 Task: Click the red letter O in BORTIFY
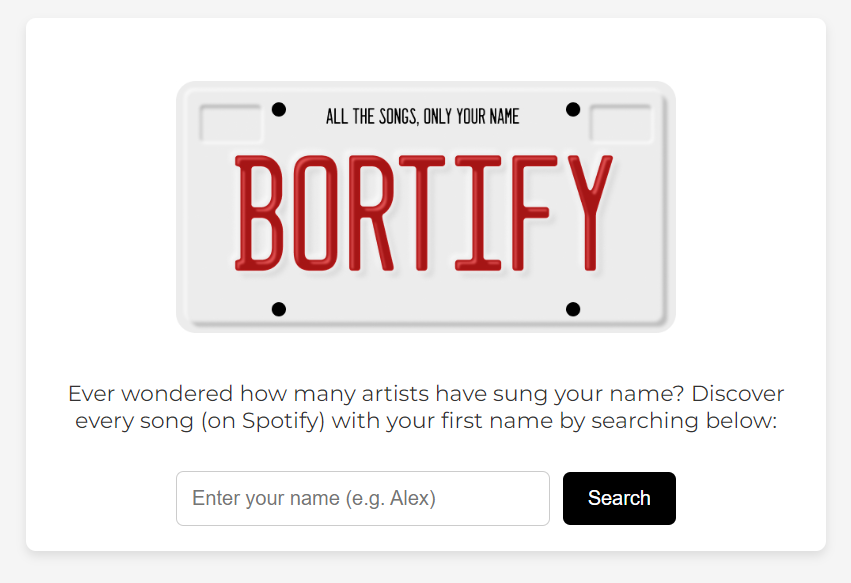pyautogui.click(x=316, y=213)
